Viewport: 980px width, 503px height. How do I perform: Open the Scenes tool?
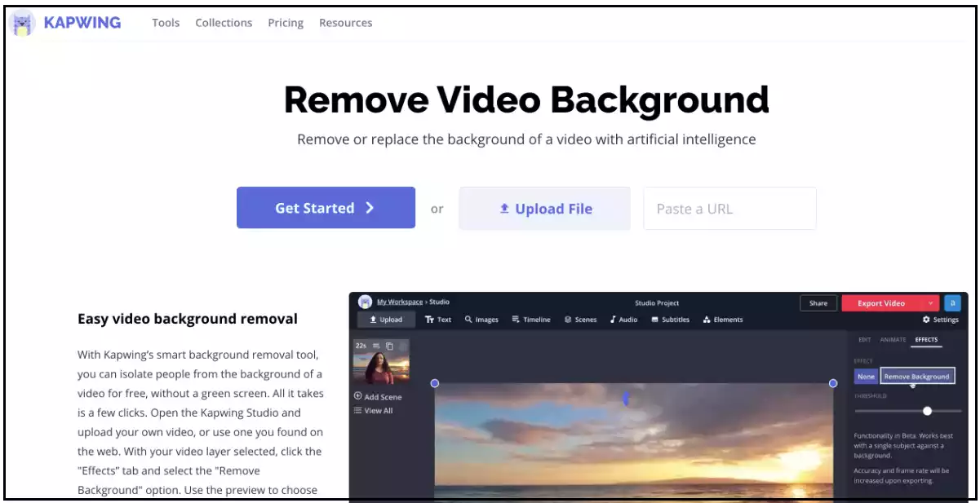[x=580, y=320]
